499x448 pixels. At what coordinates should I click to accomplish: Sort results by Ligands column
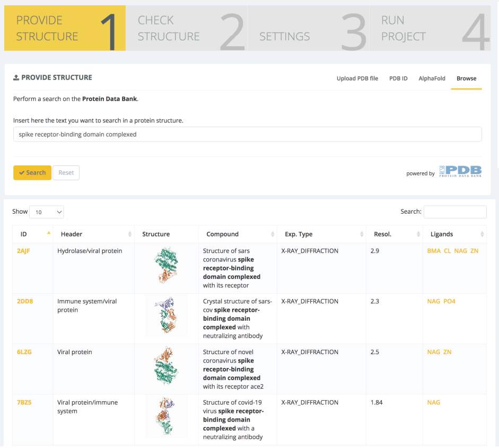click(482, 234)
